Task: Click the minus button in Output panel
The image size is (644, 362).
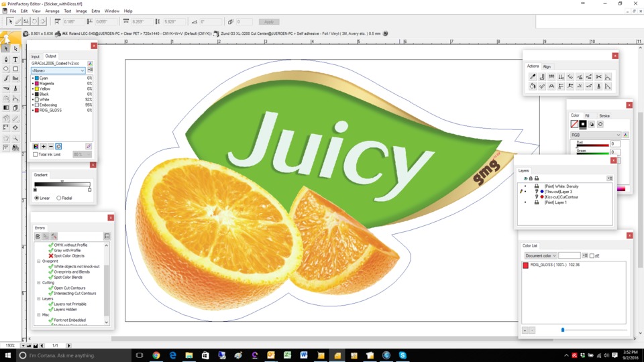Action: pyautogui.click(x=51, y=147)
